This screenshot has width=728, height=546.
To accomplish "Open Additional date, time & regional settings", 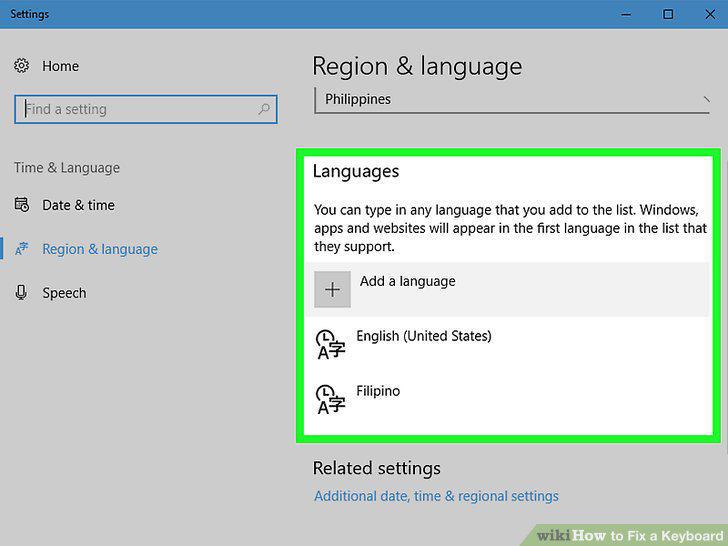I will 436,496.
